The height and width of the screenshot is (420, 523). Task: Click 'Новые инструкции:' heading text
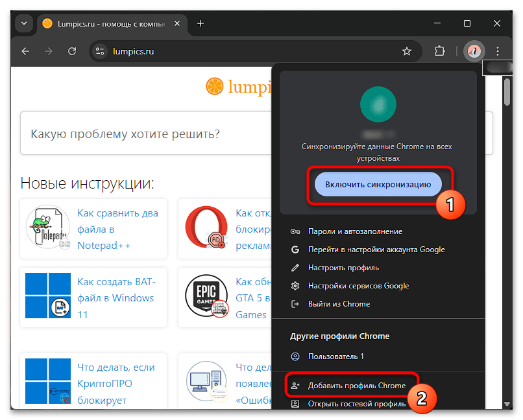coord(88,183)
